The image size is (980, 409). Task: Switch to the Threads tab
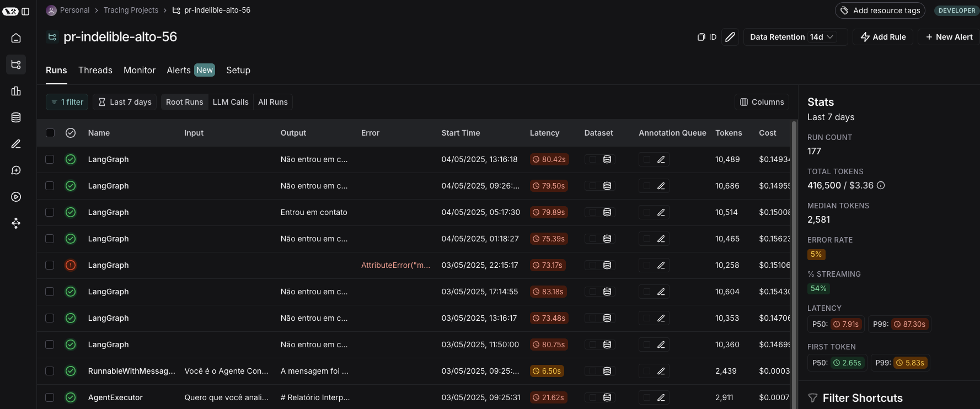click(x=95, y=71)
